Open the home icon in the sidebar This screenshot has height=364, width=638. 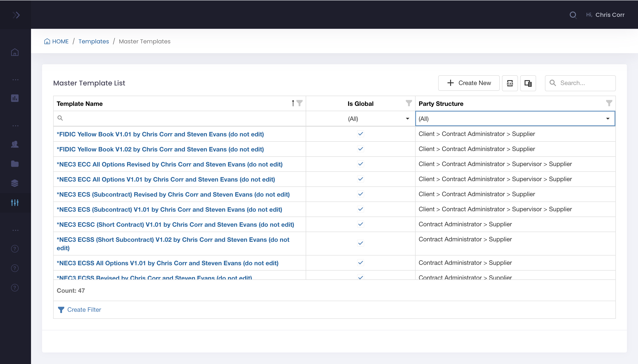[15, 52]
